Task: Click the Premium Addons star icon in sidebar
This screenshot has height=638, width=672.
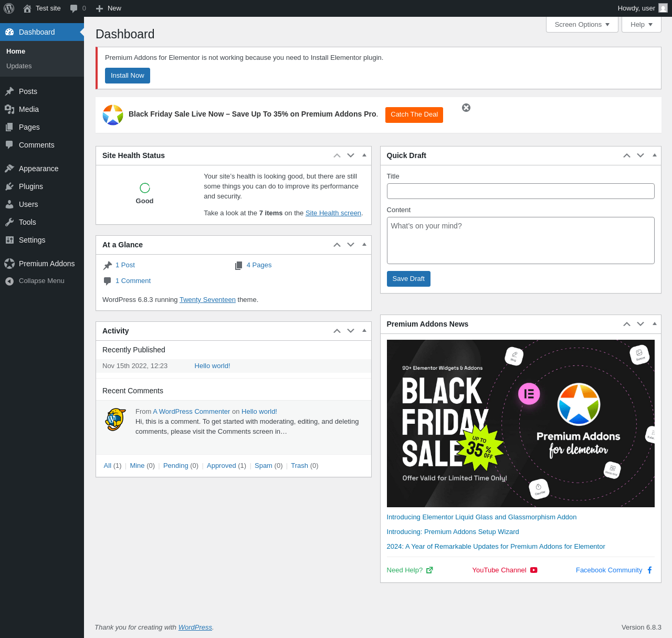Action: (x=9, y=264)
